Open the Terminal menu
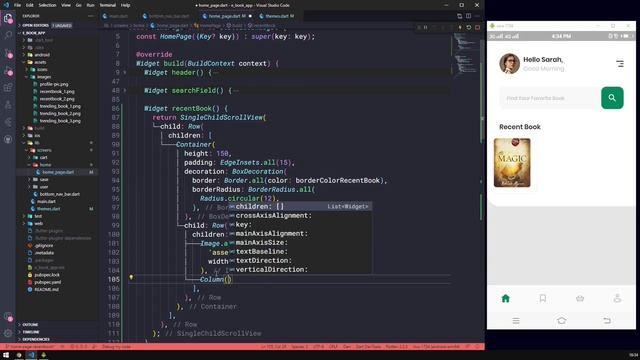Image resolution: width=640 pixels, height=360 pixels. [108, 5]
